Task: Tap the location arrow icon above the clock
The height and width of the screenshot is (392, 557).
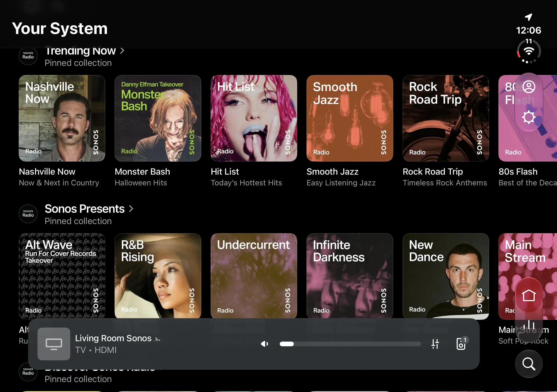Action: (x=528, y=17)
